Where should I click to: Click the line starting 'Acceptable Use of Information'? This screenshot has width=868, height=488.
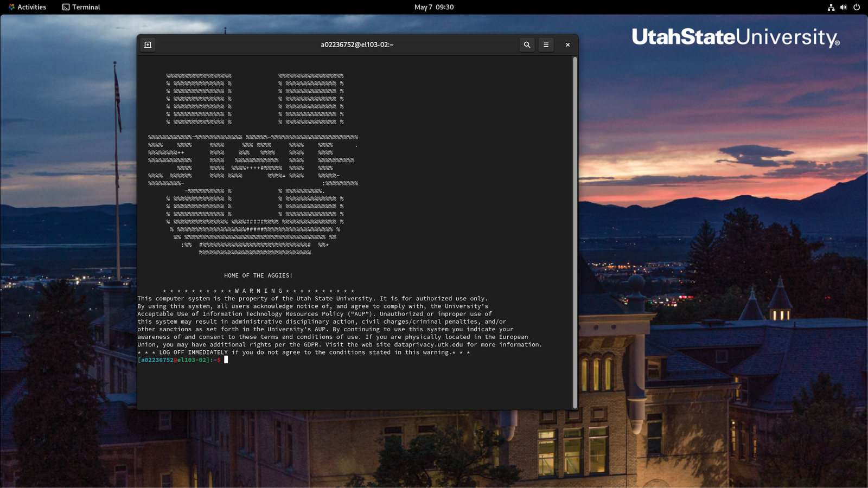pyautogui.click(x=315, y=314)
